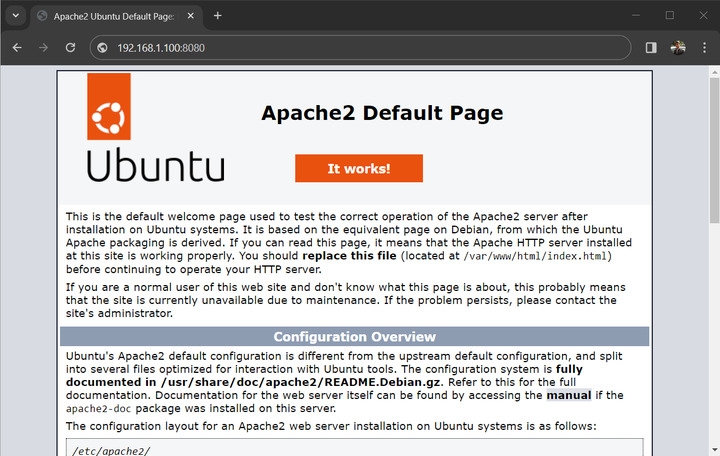Open the manual documentation link
Image resolution: width=720 pixels, height=456 pixels.
pyautogui.click(x=568, y=395)
